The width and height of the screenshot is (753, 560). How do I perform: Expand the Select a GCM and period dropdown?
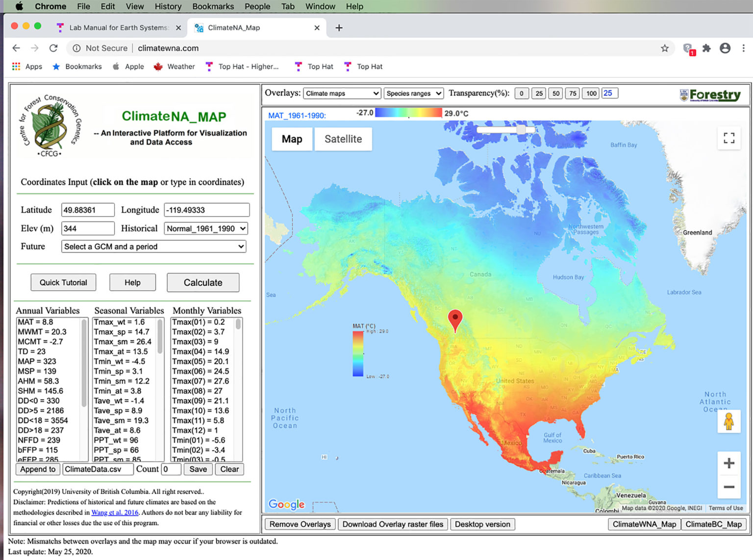pos(153,246)
